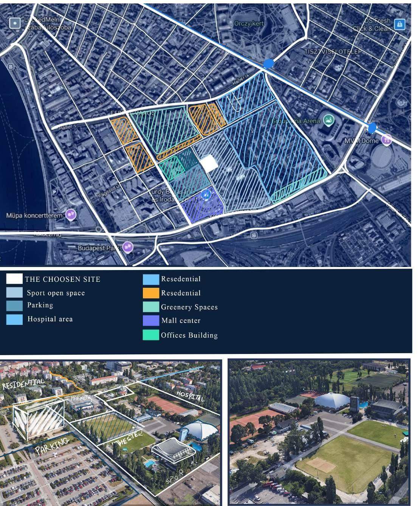Click the 'Parking' legend label
This screenshot has width=420, height=506.
[40, 305]
